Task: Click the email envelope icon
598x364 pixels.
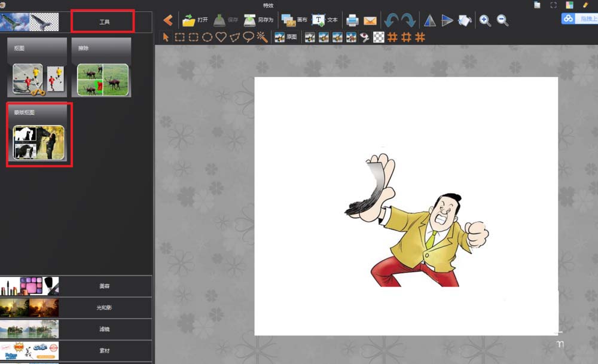Action: click(370, 20)
